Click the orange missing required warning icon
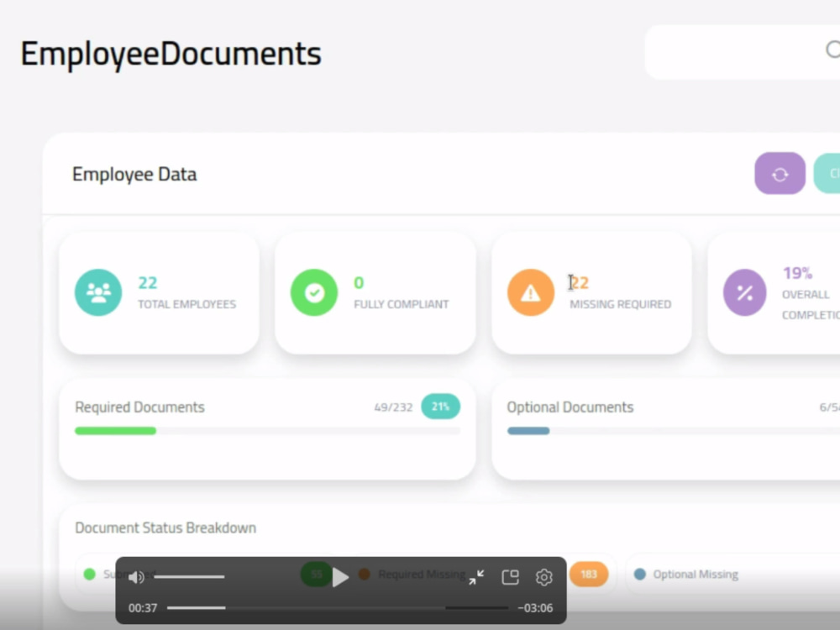The height and width of the screenshot is (630, 840). tap(530, 292)
